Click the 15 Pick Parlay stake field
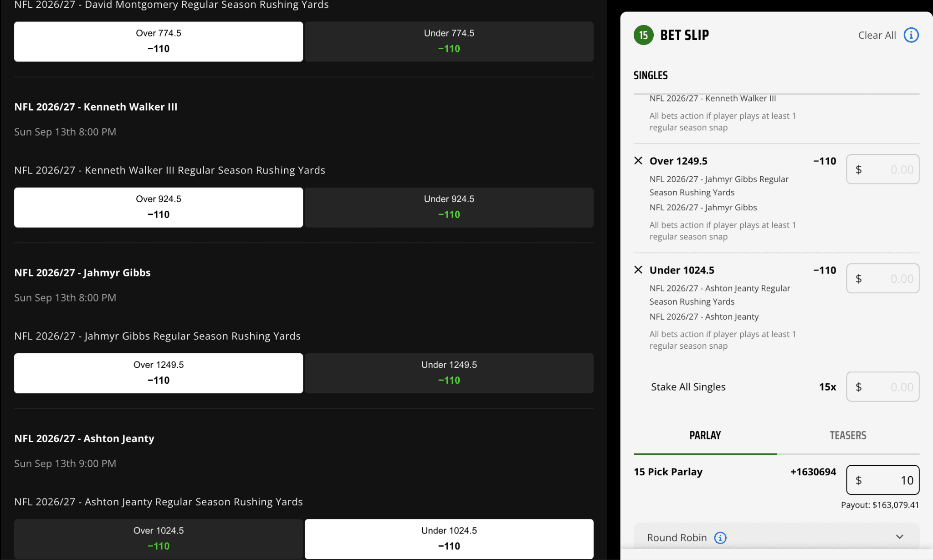Screen dimensions: 933x560 pos(882,480)
